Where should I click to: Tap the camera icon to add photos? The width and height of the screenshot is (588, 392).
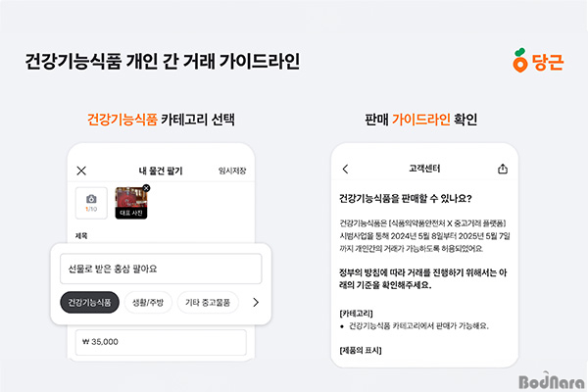(91, 202)
